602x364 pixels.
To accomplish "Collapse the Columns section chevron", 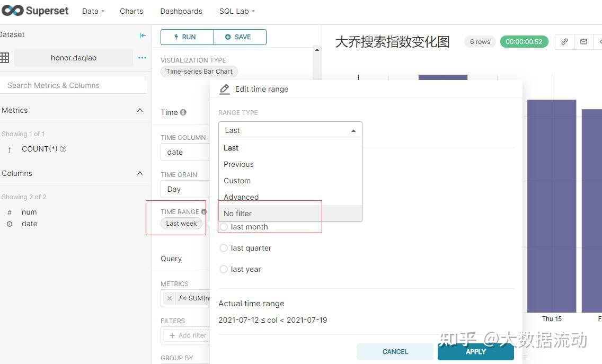I will [x=140, y=173].
